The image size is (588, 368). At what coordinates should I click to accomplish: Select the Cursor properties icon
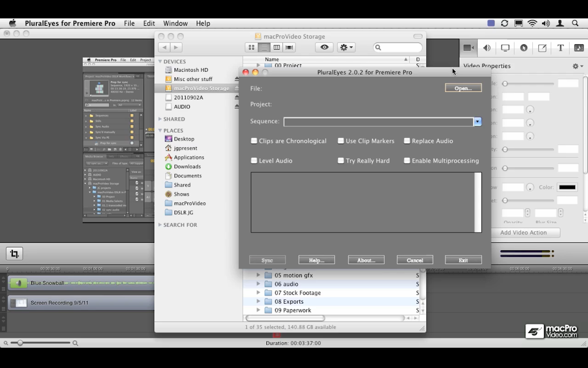point(524,48)
